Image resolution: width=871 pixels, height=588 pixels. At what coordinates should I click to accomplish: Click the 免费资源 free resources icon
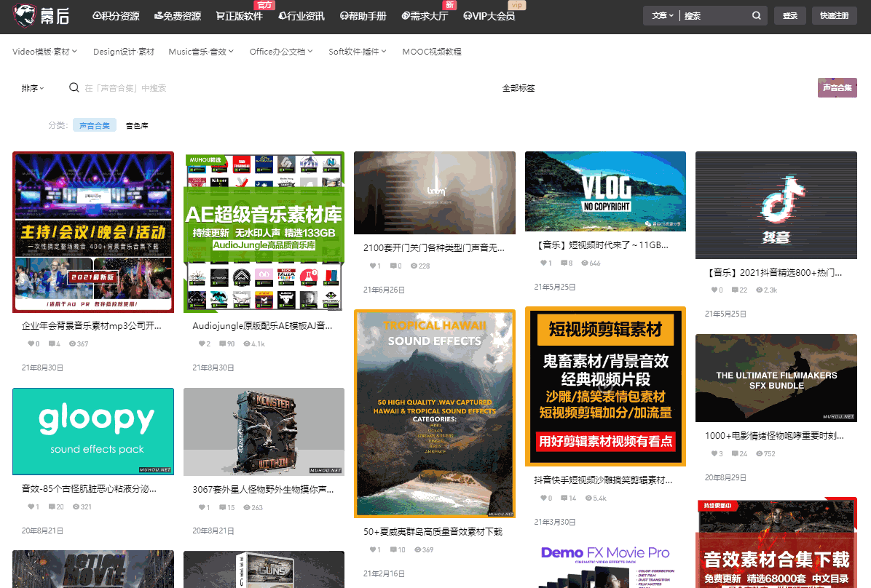(178, 15)
